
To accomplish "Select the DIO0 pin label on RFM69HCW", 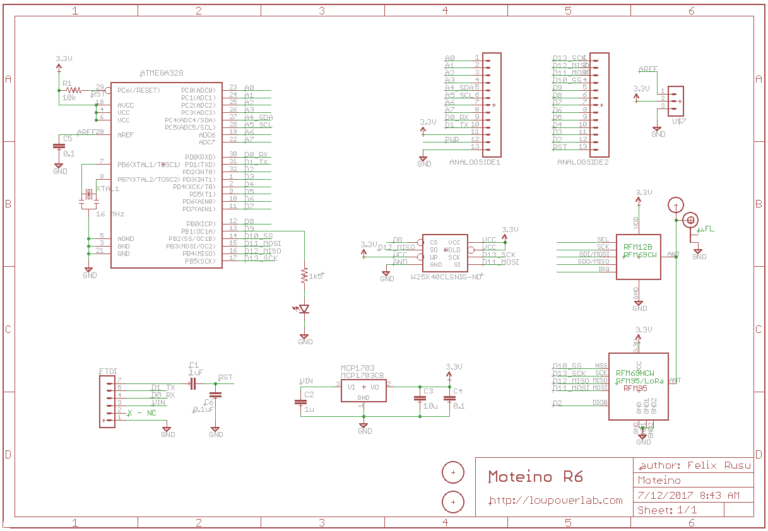I will click(600, 403).
